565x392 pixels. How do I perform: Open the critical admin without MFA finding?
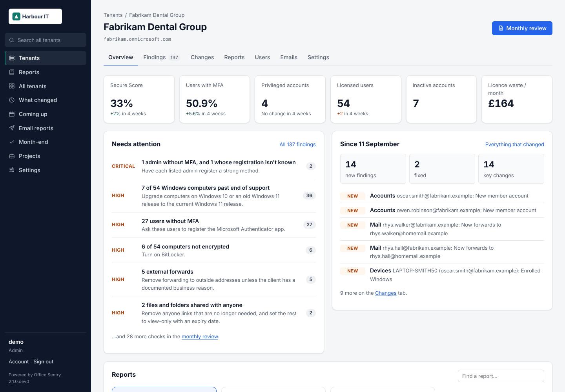[x=214, y=166]
